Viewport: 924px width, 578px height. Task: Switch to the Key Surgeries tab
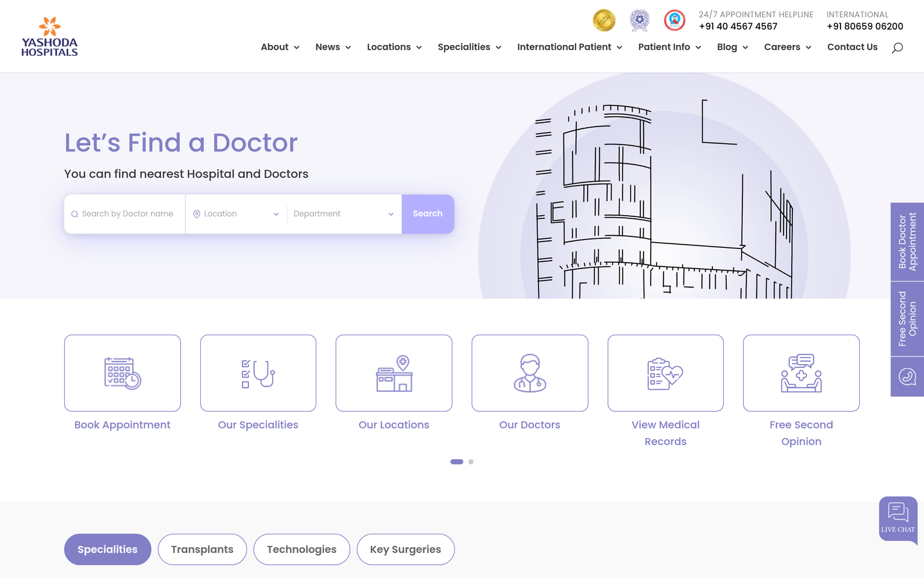[406, 550]
